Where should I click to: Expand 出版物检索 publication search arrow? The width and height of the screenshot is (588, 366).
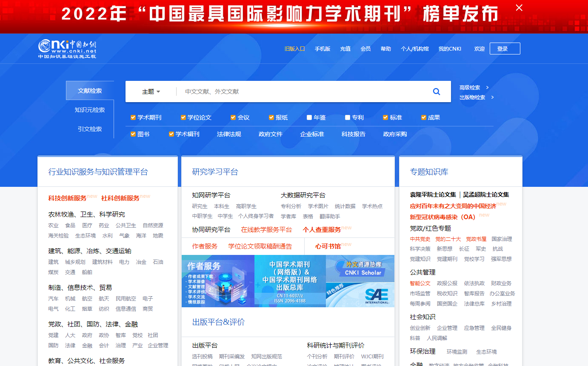pyautogui.click(x=492, y=97)
